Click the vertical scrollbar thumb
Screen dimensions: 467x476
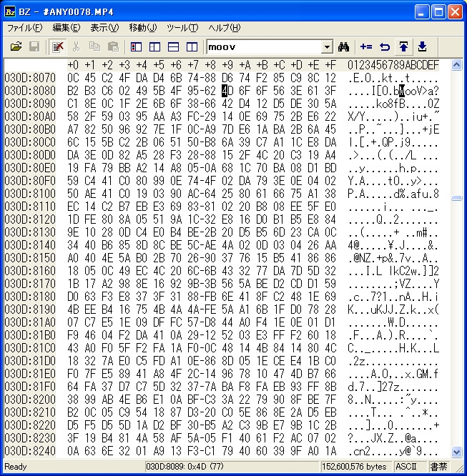pos(457,198)
